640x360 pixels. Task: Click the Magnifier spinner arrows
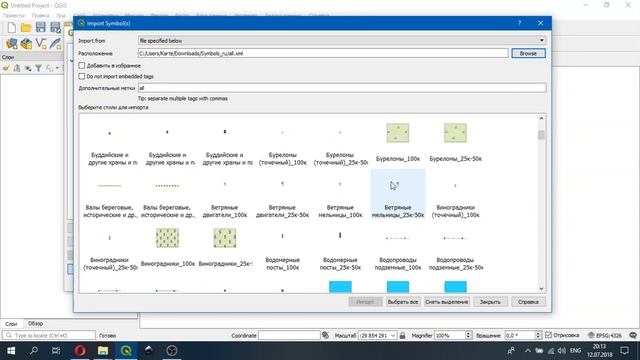pyautogui.click(x=468, y=336)
